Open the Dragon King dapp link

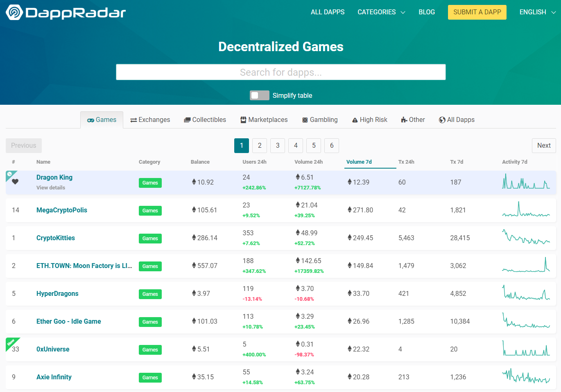point(54,177)
